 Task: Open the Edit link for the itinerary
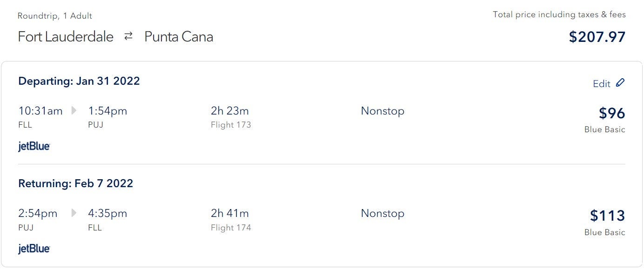pyautogui.click(x=601, y=84)
